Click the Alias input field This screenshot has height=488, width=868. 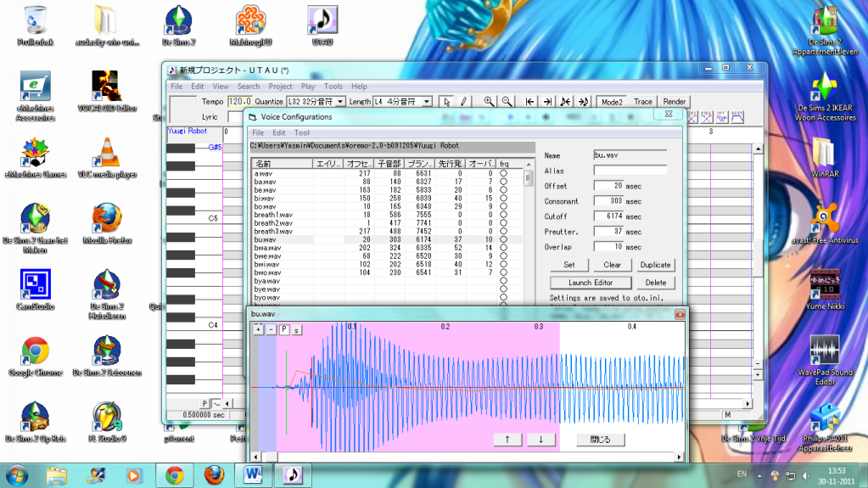pyautogui.click(x=630, y=171)
